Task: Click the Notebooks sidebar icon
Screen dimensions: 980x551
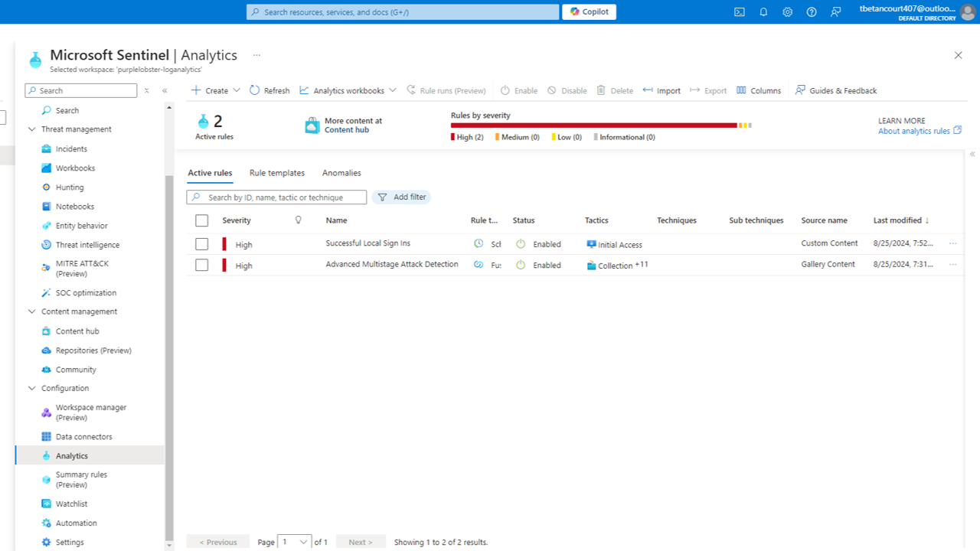Action: (47, 206)
